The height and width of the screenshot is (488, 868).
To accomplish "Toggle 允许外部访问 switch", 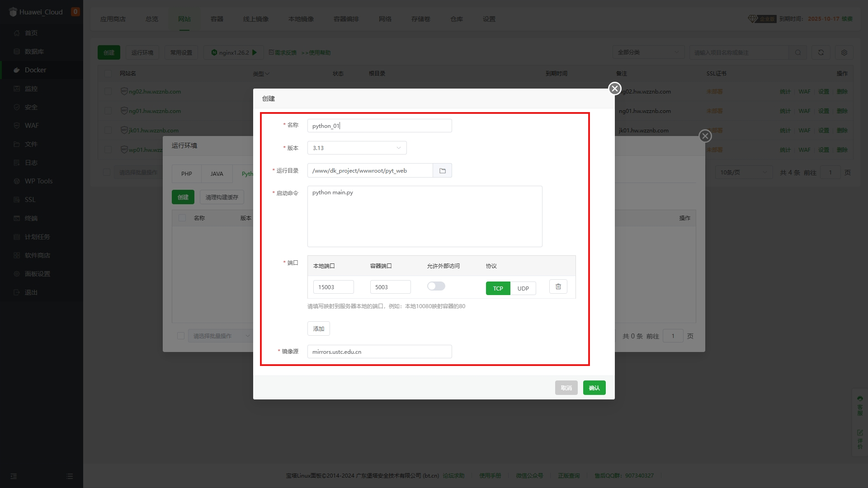I will (x=436, y=286).
